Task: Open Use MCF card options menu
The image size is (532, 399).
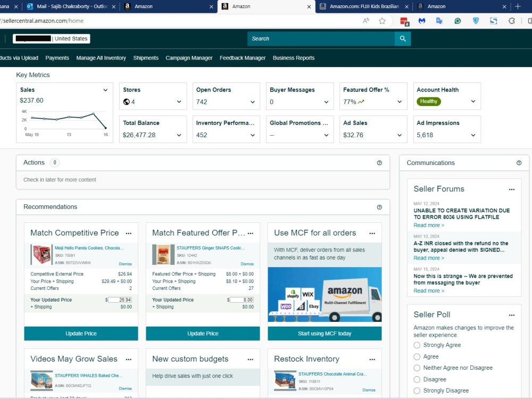Action: pos(372,234)
